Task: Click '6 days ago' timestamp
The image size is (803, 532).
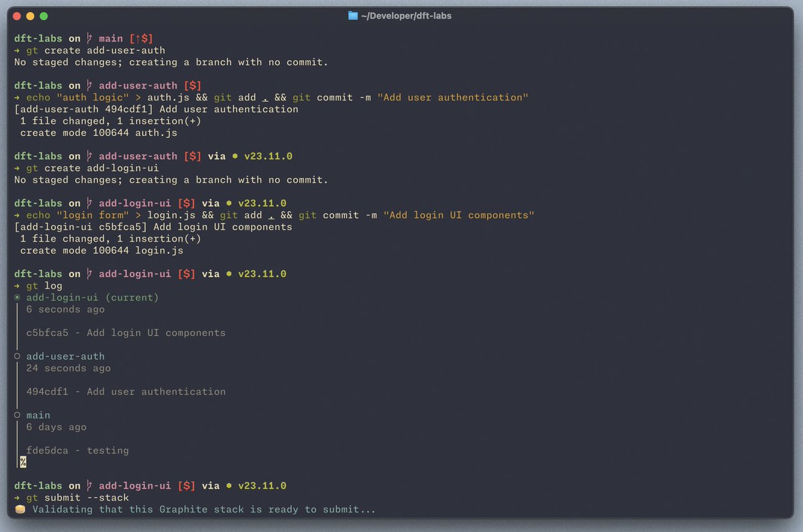Action: (56, 427)
